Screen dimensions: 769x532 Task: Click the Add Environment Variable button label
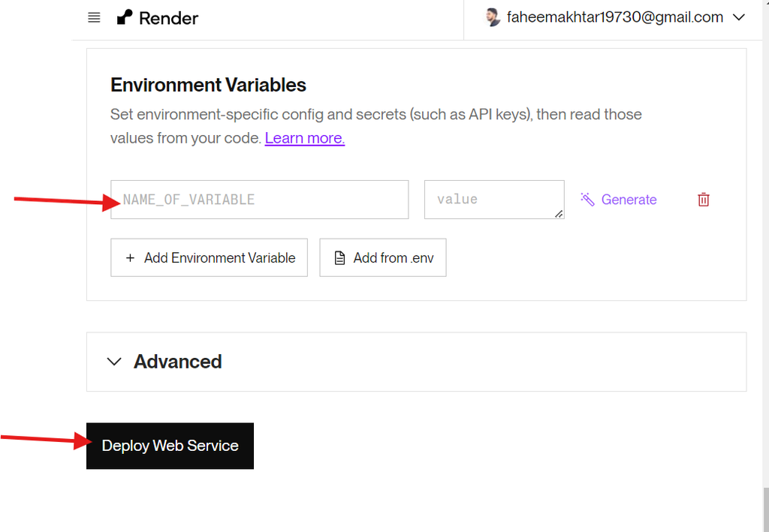[x=219, y=258]
